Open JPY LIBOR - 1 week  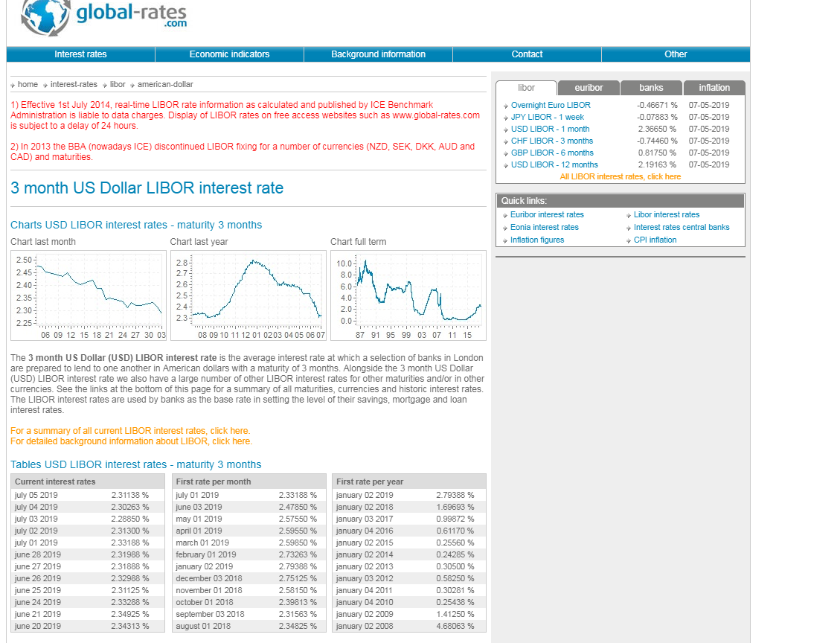pos(548,117)
